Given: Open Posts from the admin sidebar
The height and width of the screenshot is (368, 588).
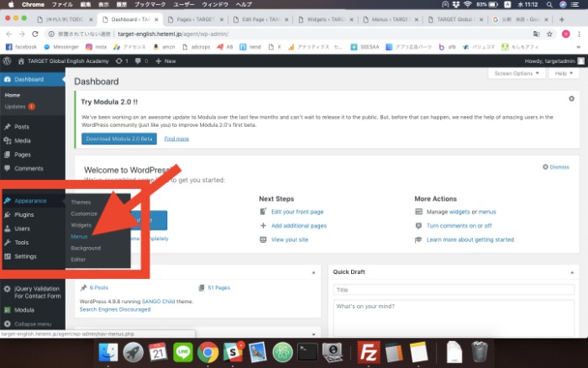Looking at the screenshot, I should click(22, 127).
